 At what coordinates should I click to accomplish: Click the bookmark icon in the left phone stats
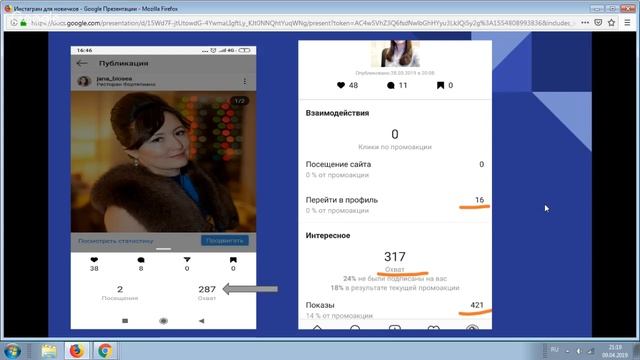pos(233,260)
